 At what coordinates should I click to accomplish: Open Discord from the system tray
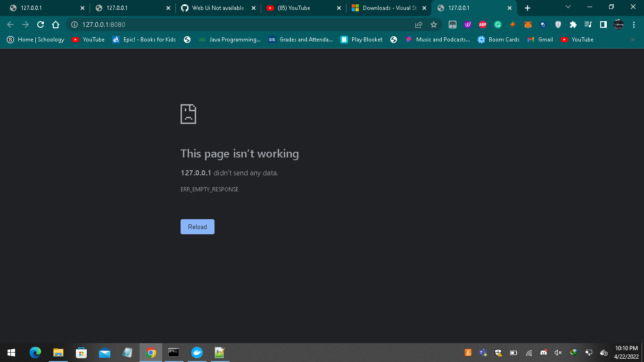point(544,352)
